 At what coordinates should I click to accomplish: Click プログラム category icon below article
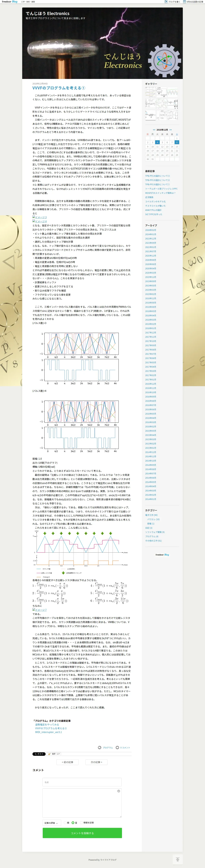point(100,748)
